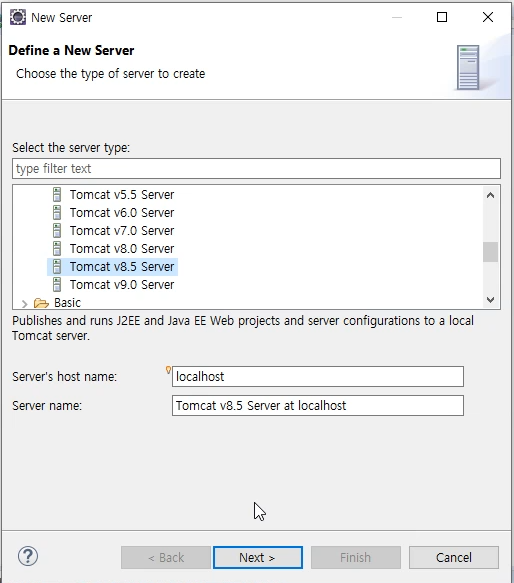Select Tomcat v5.5 Server row
Image resolution: width=514 pixels, height=583 pixels.
(x=113, y=194)
